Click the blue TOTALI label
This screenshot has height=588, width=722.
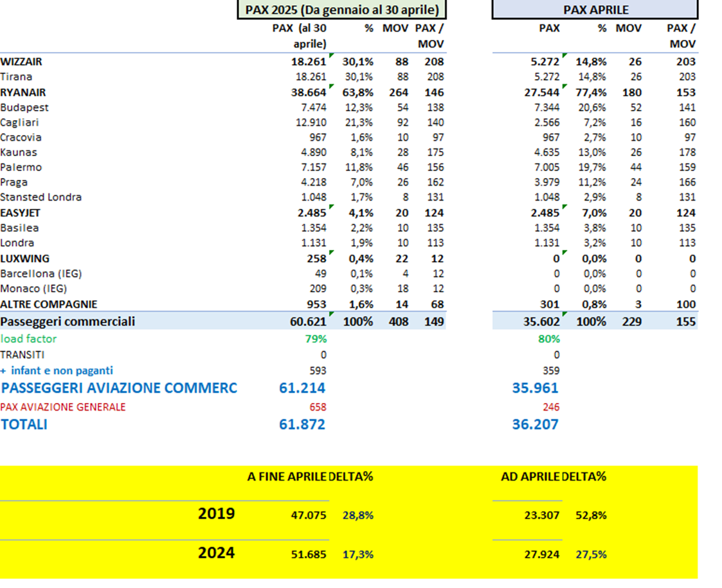coord(24,424)
